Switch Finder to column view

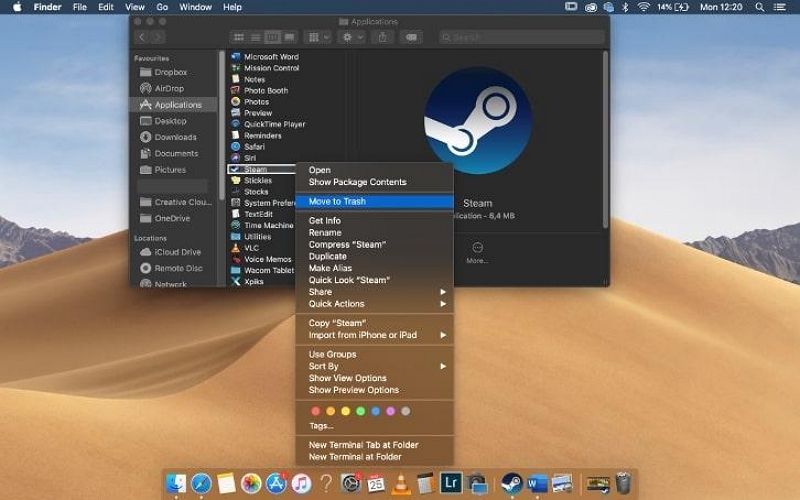coord(272,37)
